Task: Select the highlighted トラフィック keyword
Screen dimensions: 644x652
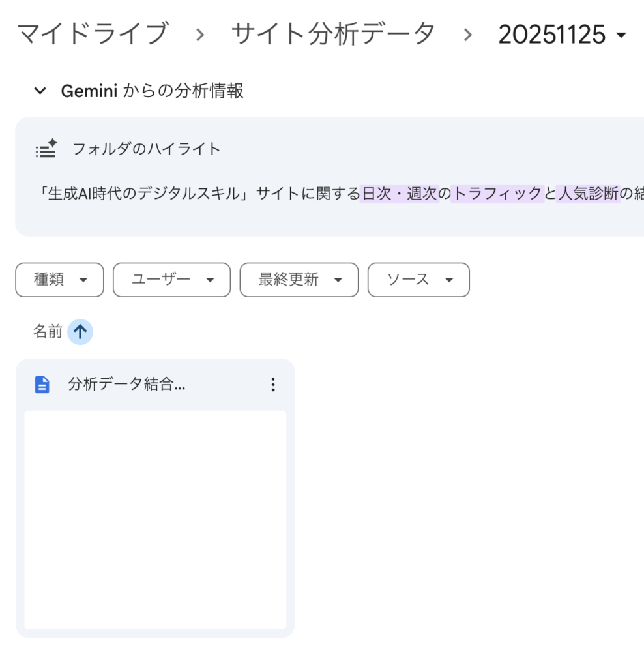Action: (x=497, y=194)
